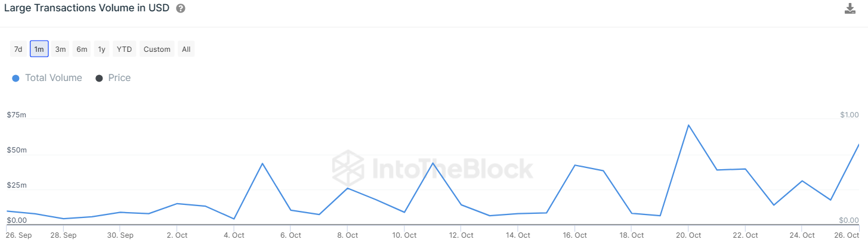Click the 12. Oct x-axis label
This screenshot has height=249, width=868.
click(x=461, y=235)
